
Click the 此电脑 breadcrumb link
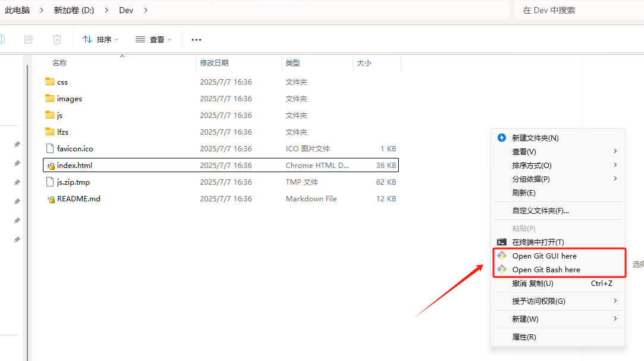[x=18, y=10]
